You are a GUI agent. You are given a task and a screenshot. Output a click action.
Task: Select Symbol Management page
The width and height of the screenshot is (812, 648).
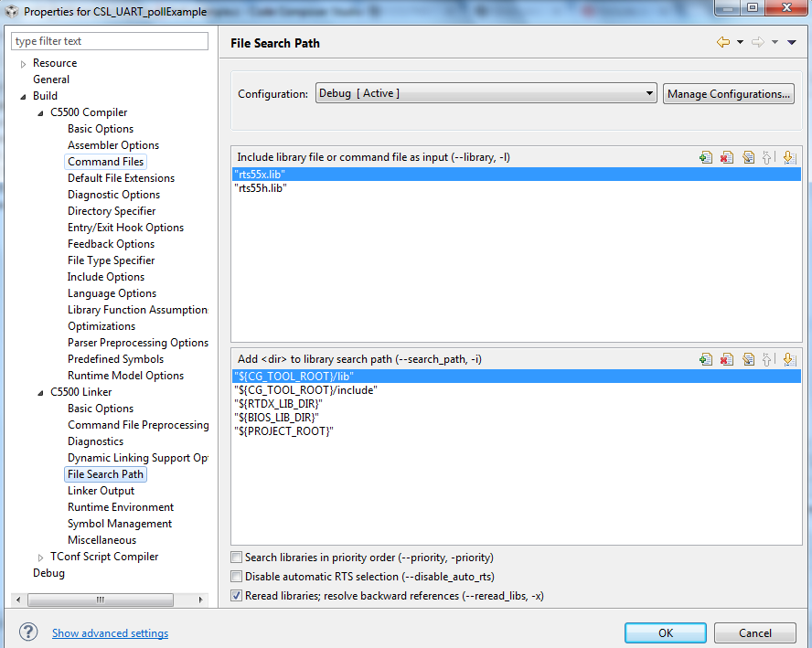(120, 524)
